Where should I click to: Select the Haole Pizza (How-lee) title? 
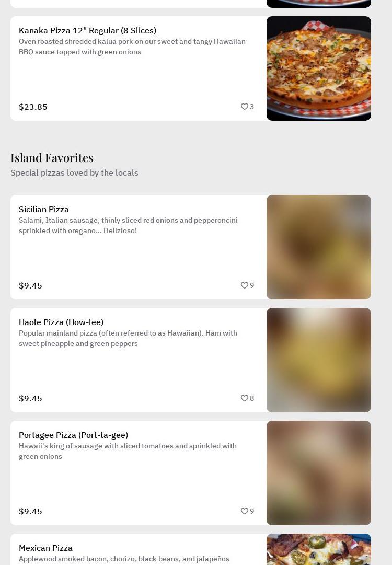pos(61,322)
